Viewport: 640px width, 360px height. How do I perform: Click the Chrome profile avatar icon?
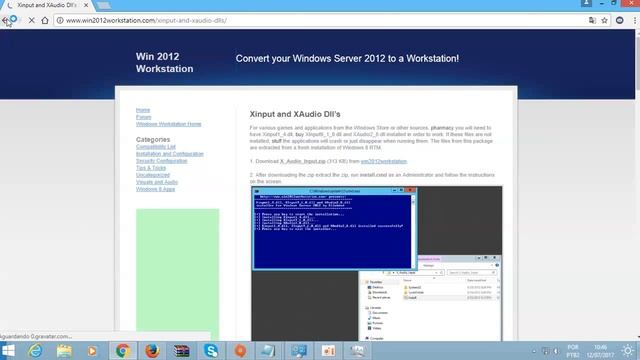pyautogui.click(x=586, y=3)
